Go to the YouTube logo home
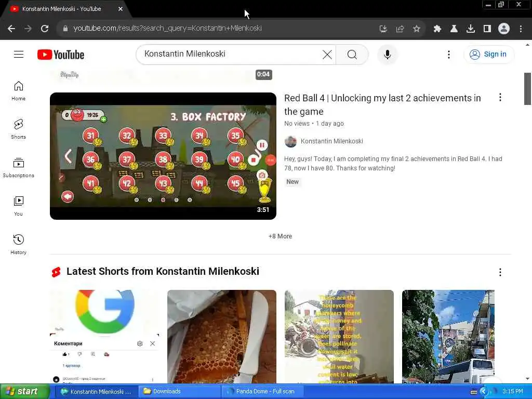The width and height of the screenshot is (532, 399). click(61, 55)
